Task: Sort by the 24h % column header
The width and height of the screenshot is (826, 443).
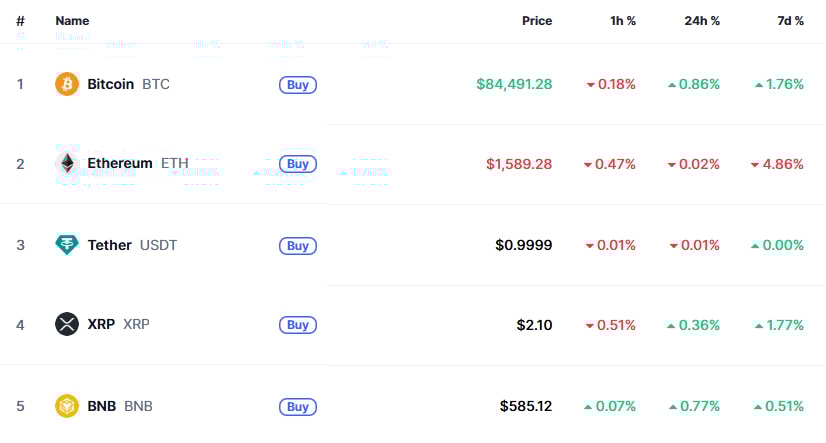Action: 702,20
